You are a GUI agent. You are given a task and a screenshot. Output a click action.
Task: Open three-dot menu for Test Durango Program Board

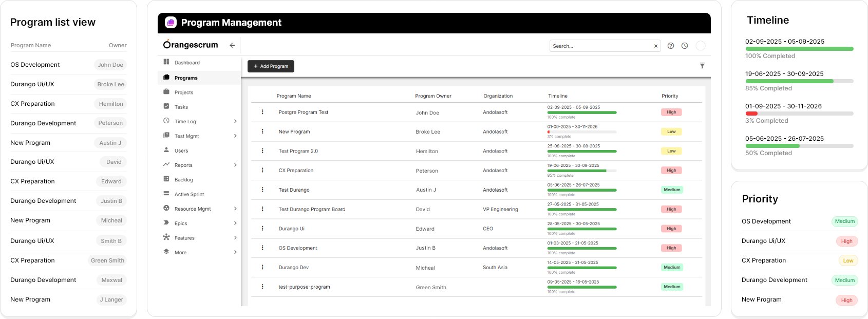click(x=262, y=209)
